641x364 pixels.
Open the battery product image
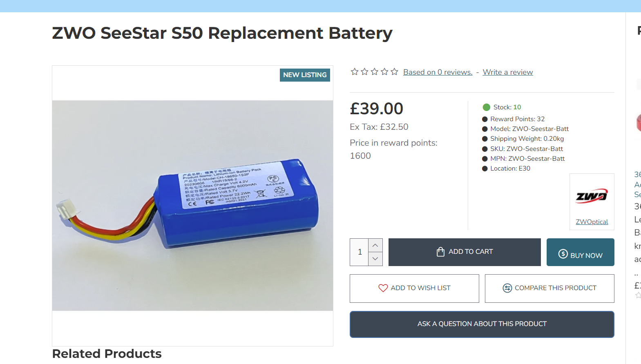tap(192, 206)
